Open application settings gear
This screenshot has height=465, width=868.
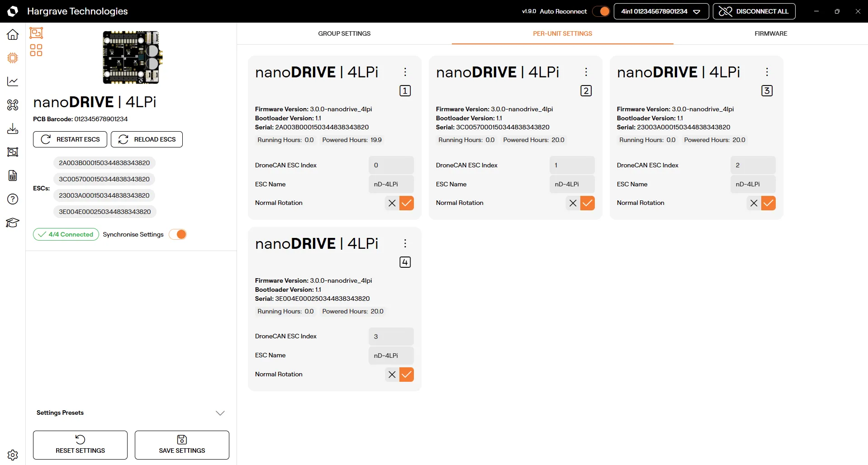pyautogui.click(x=13, y=455)
